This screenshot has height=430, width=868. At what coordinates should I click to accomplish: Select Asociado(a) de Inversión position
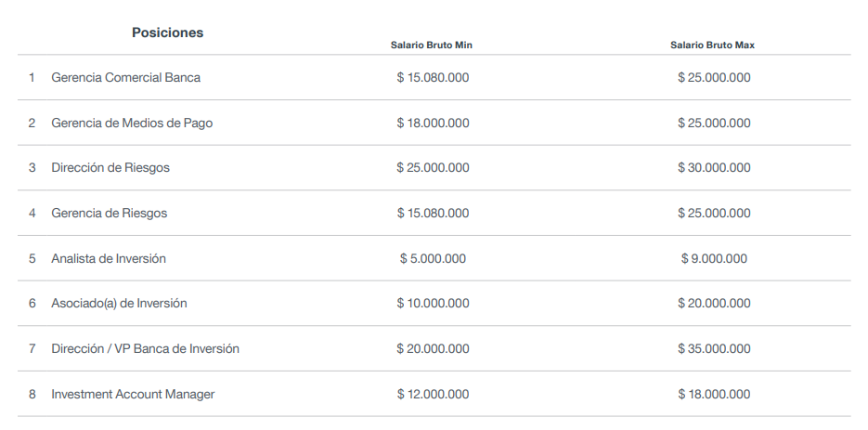tap(119, 304)
